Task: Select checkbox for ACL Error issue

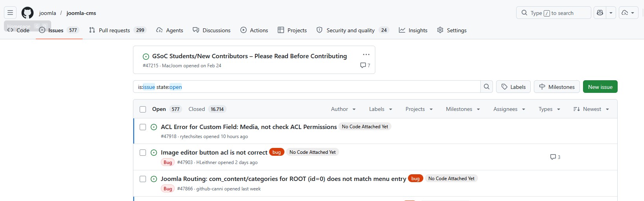Action: click(143, 127)
